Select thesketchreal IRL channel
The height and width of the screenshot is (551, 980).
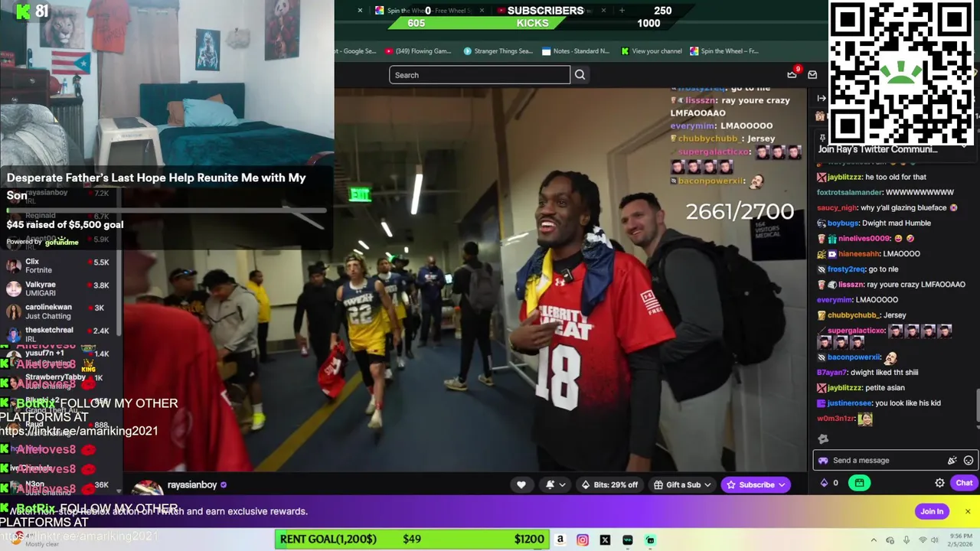(59, 334)
